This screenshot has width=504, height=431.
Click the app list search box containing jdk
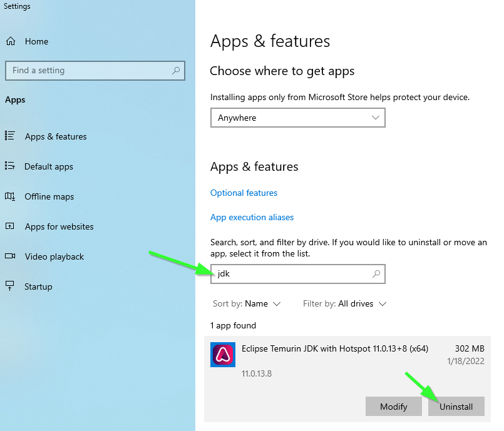pyautogui.click(x=297, y=274)
